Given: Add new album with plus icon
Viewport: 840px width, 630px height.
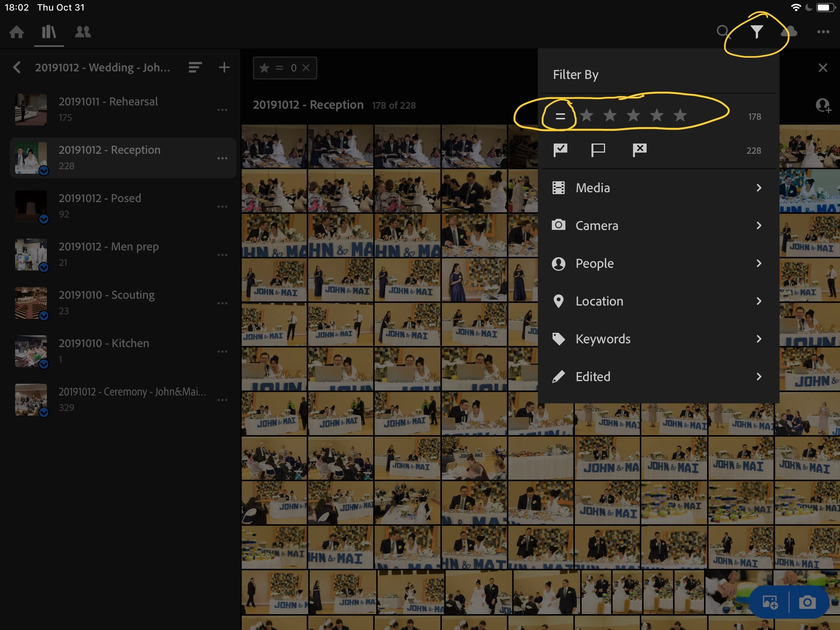Looking at the screenshot, I should (224, 68).
